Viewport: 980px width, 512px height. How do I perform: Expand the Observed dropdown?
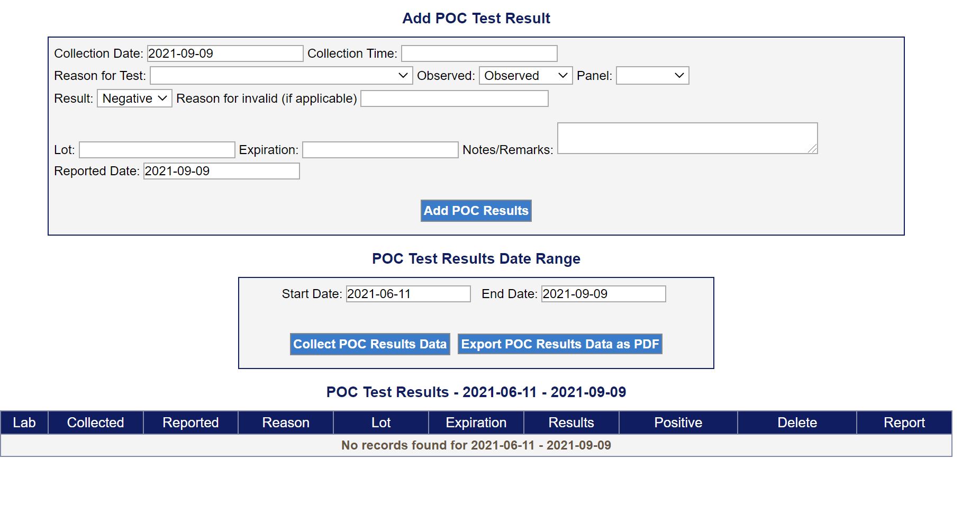(525, 76)
